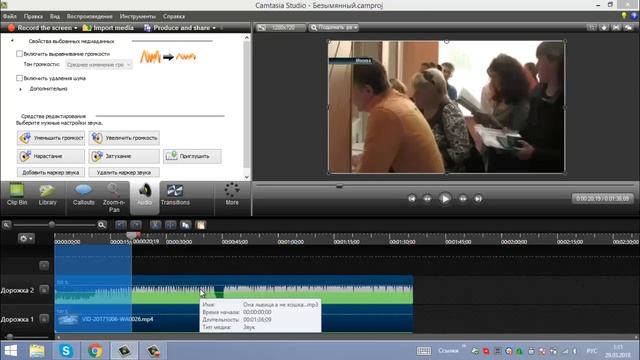
Task: Click the silence button icon
Action: tap(171, 156)
